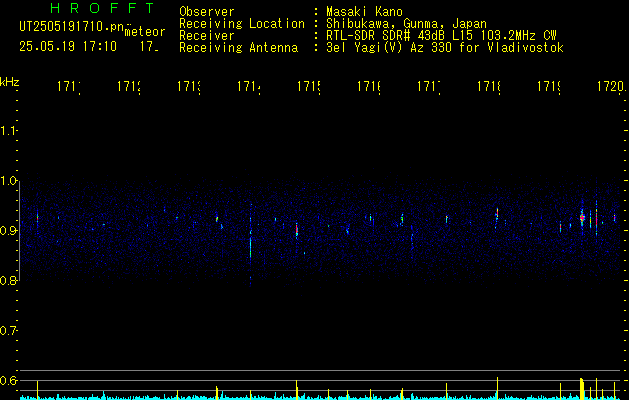629x400 pixels.
Task: Click the 0.9 frequency axis label
Action: click(8, 230)
